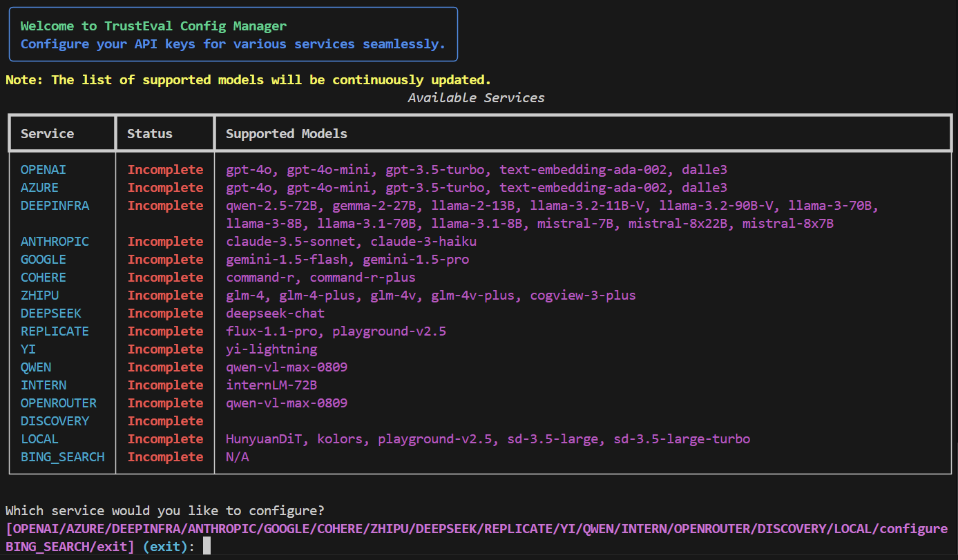The image size is (958, 560).
Task: Click the Welcome to TrustEval Config Manager heading
Action: click(153, 26)
